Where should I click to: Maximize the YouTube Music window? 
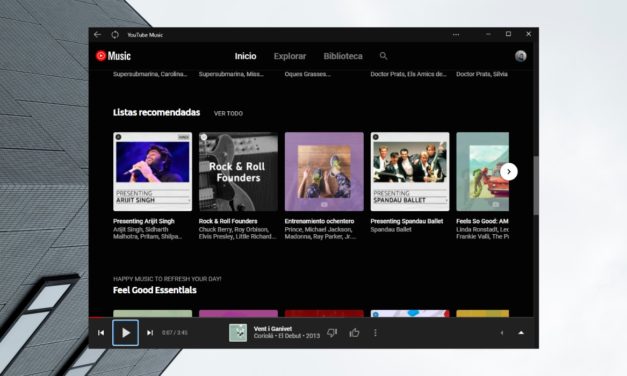coord(508,34)
